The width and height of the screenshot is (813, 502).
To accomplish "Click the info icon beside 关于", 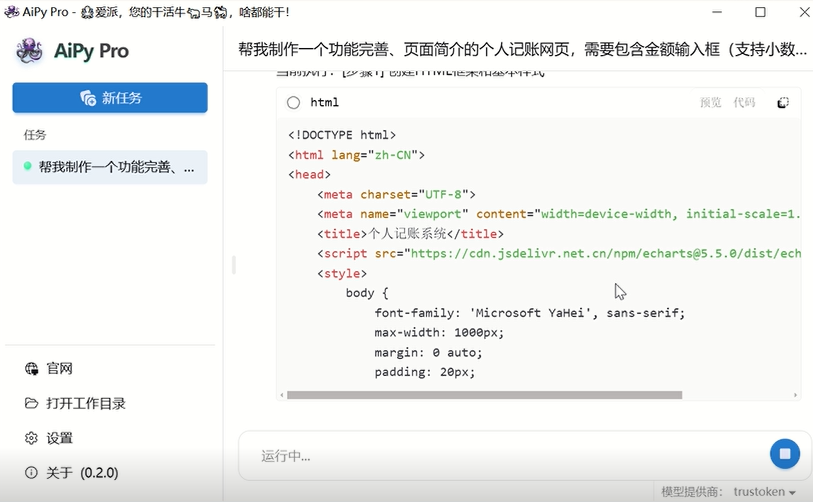I will [31, 473].
